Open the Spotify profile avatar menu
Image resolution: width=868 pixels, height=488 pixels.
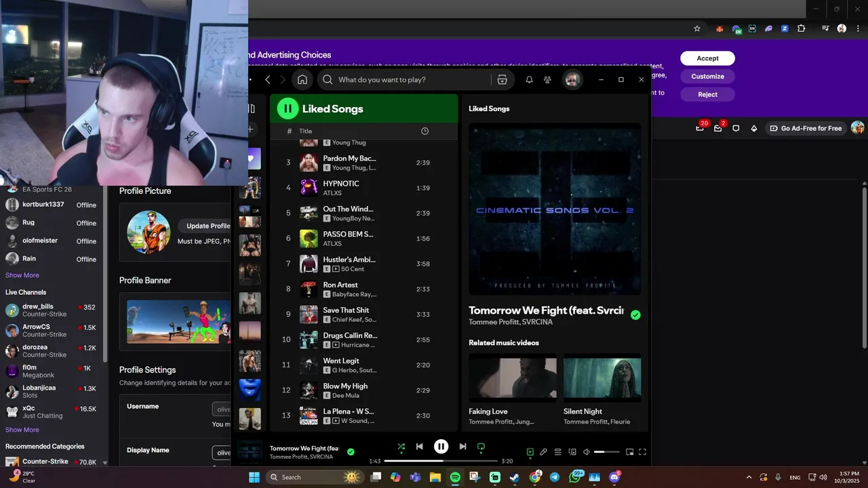click(572, 79)
